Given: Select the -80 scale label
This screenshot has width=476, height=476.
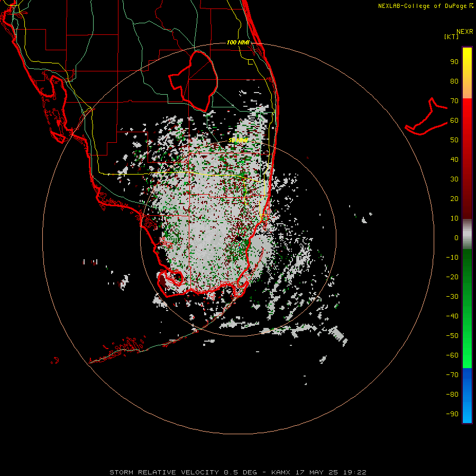Looking at the screenshot, I should 452,395.
